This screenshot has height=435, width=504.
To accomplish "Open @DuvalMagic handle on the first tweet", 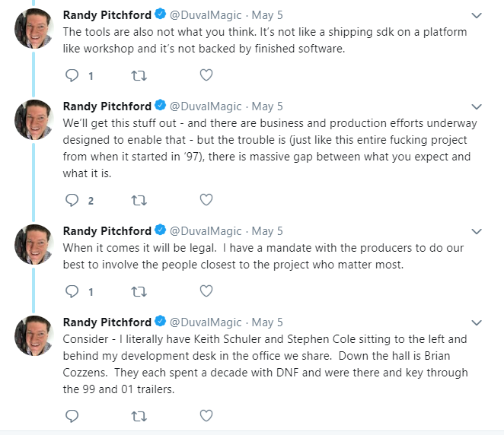I will (206, 15).
